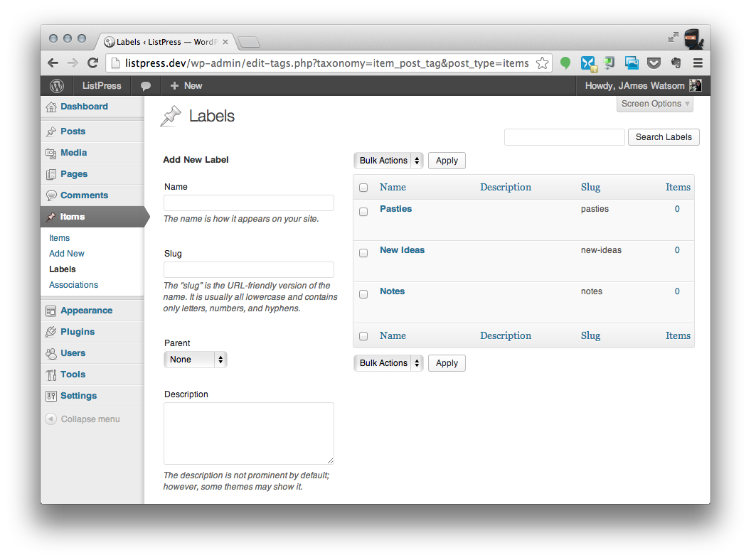Select Associations in the Items submenu

[73, 285]
